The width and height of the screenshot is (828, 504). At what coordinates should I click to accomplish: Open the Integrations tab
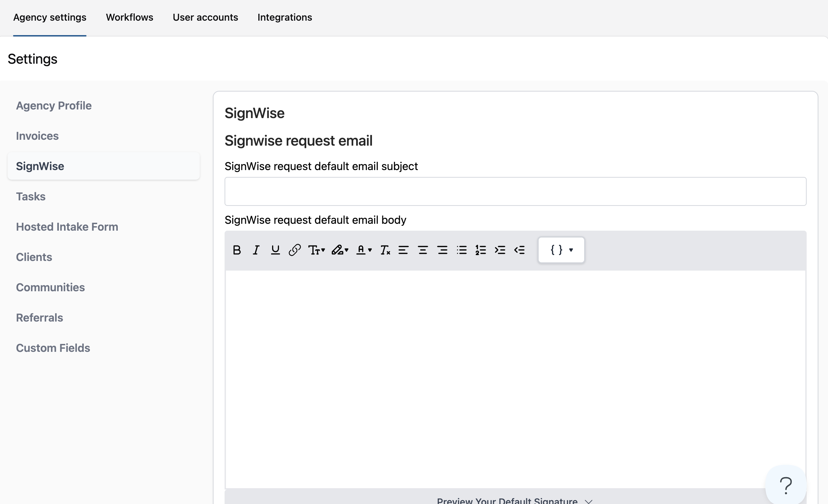[284, 17]
